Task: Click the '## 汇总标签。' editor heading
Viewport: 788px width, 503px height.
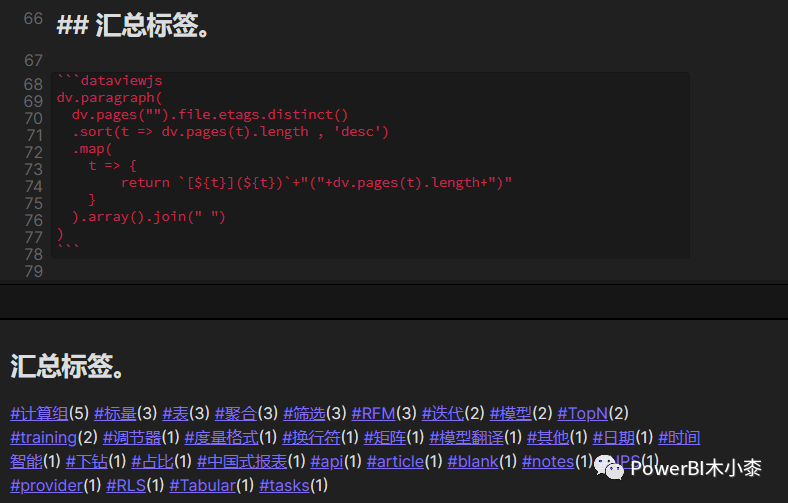Action: tap(133, 25)
